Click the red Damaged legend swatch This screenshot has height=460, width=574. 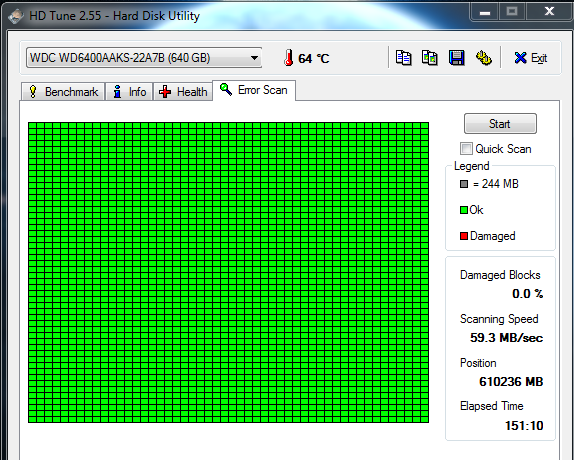coord(464,236)
